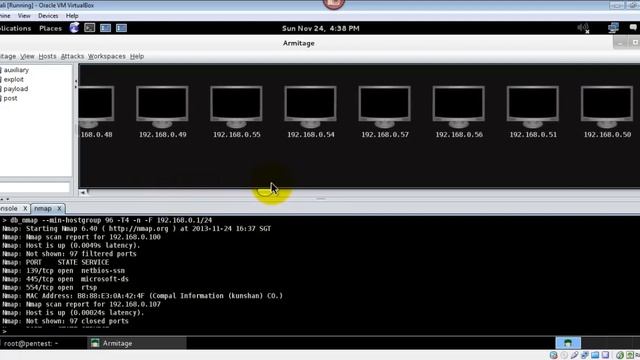Open the Workspaces menu

[107, 56]
